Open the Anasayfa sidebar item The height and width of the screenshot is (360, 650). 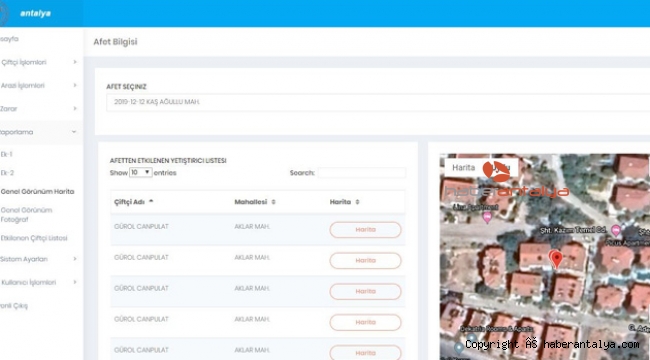click(9, 39)
